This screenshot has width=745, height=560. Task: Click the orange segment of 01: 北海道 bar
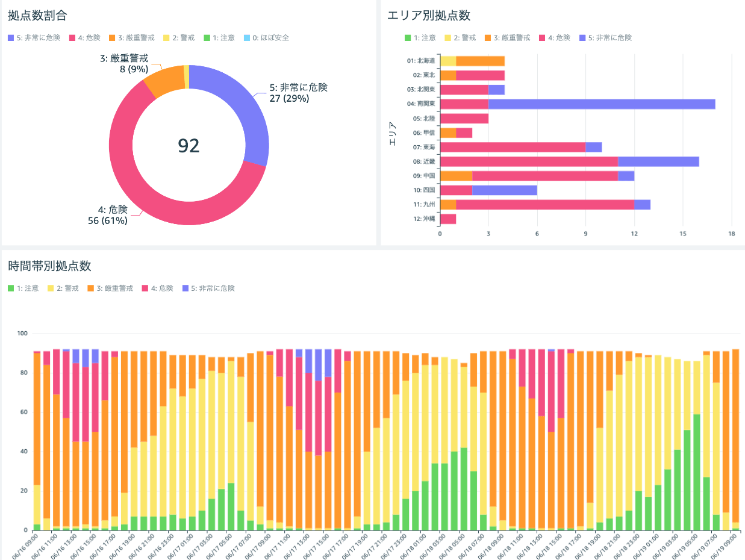(480, 61)
